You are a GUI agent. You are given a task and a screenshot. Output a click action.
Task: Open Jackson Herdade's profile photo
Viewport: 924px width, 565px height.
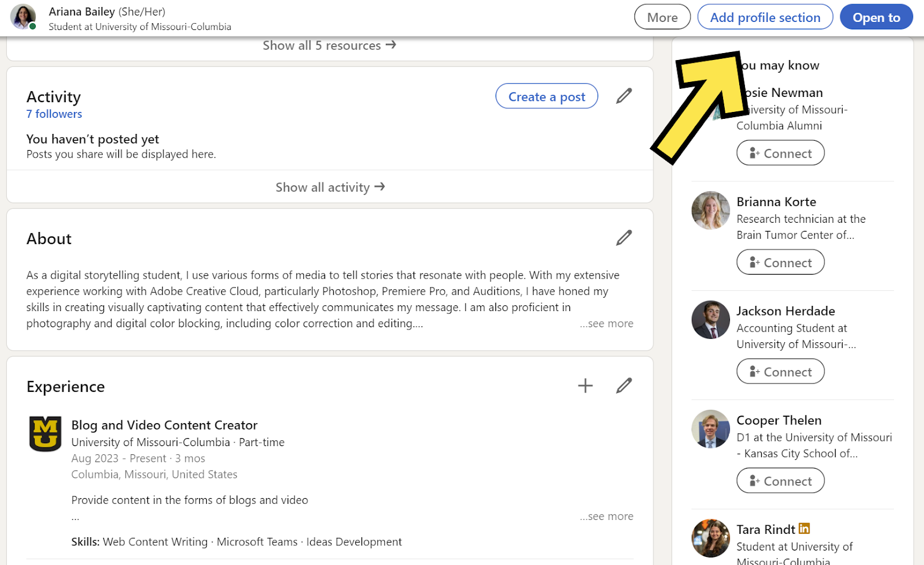coord(711,319)
